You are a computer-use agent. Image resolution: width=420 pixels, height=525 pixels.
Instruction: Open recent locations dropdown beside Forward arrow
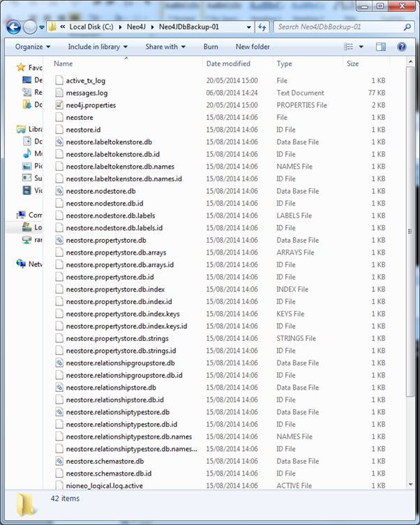[42, 27]
